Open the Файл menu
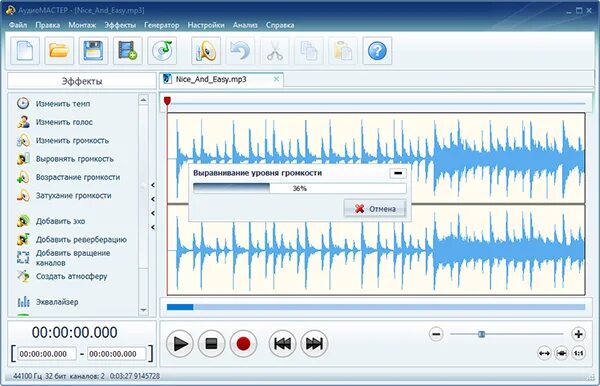 click(18, 25)
